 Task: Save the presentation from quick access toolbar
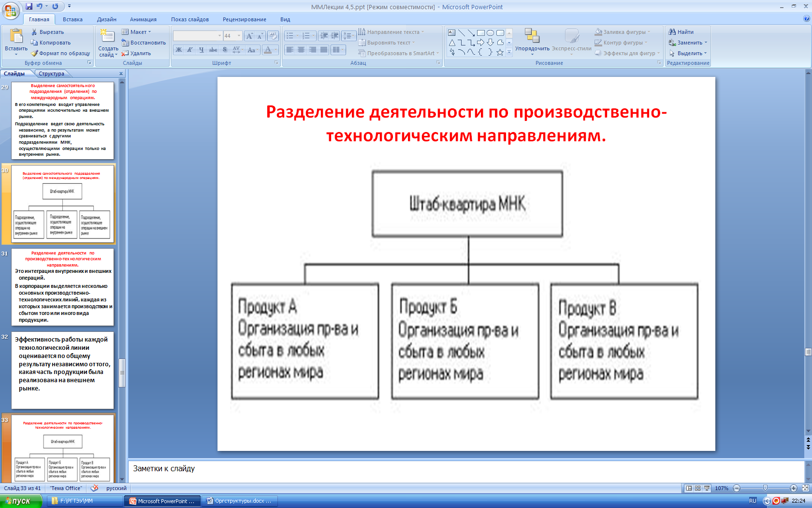pyautogui.click(x=29, y=6)
